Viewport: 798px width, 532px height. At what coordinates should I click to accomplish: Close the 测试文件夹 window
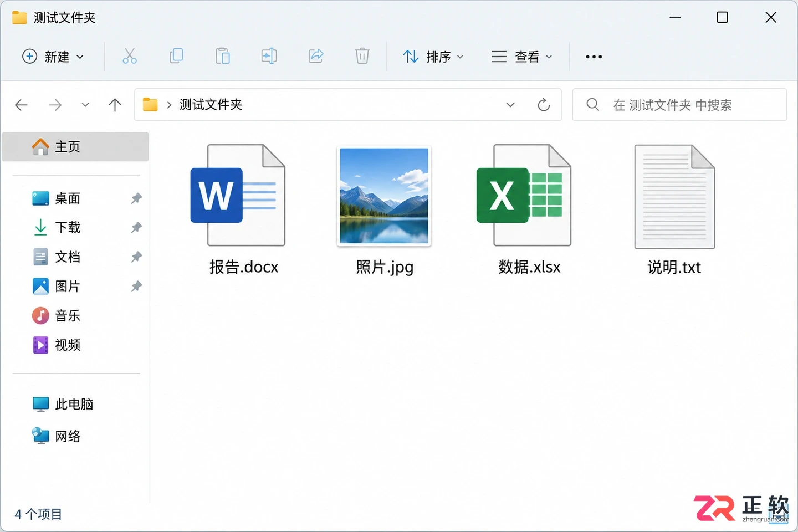click(x=771, y=17)
